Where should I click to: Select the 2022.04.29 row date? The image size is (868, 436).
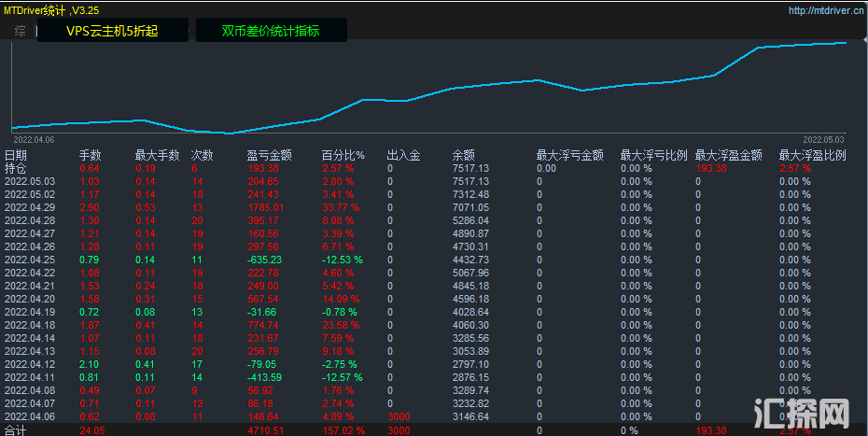(x=30, y=207)
